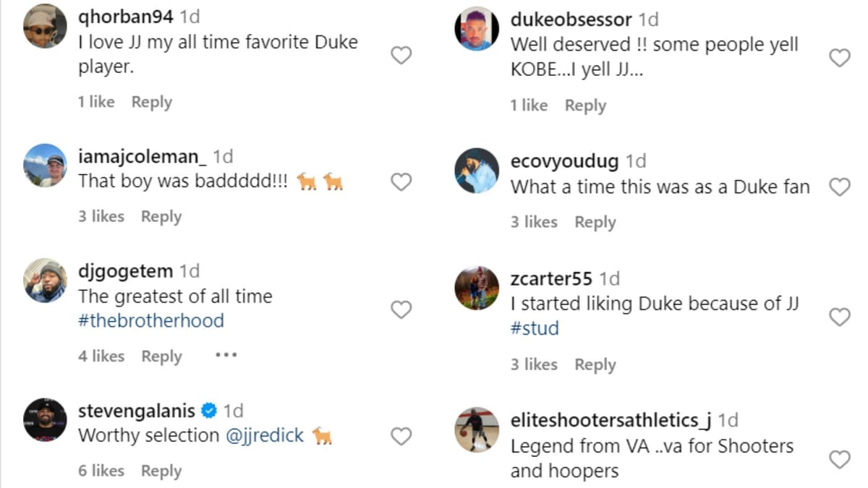This screenshot has height=488, width=868.
Task: Like ecovyoudug's Duke fan comment
Action: click(840, 187)
